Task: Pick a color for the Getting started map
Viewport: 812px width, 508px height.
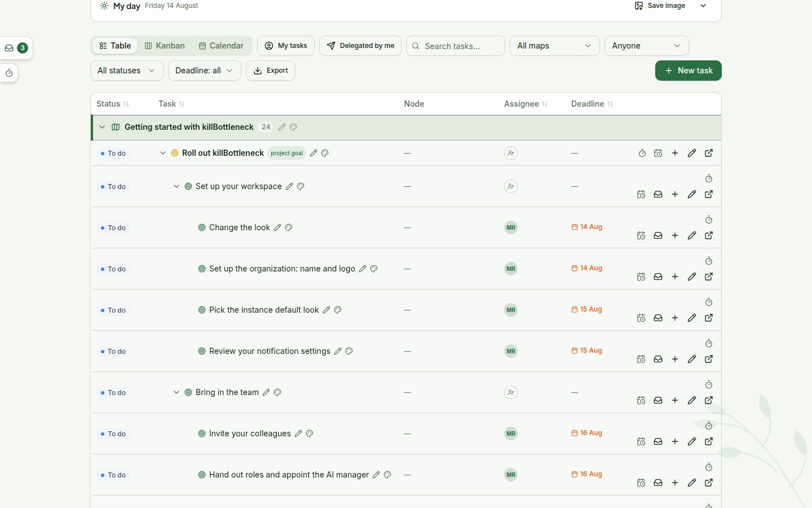Action: click(x=293, y=127)
